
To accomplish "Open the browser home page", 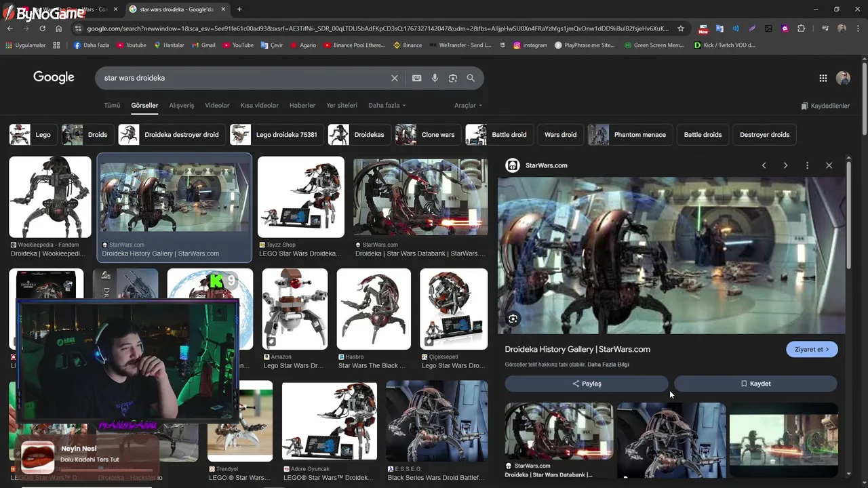I will point(58,28).
